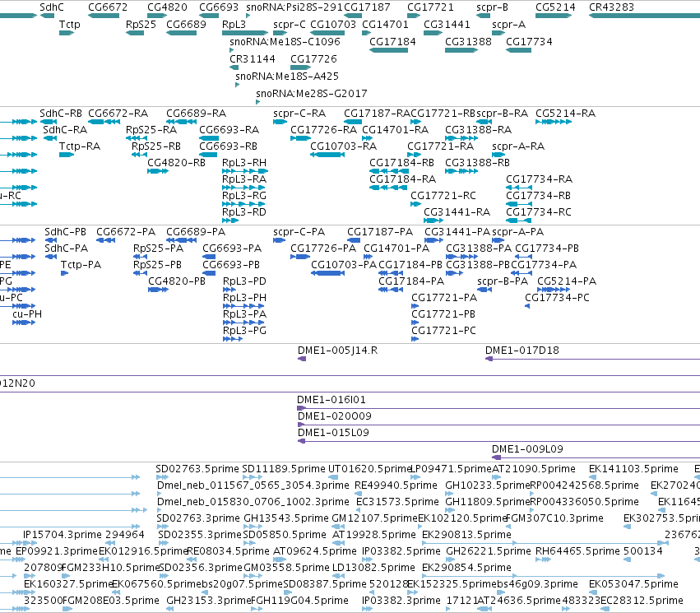Screen dimensions: 700x613
Task: Select the CG17721-PC protein label
Action: point(443,331)
